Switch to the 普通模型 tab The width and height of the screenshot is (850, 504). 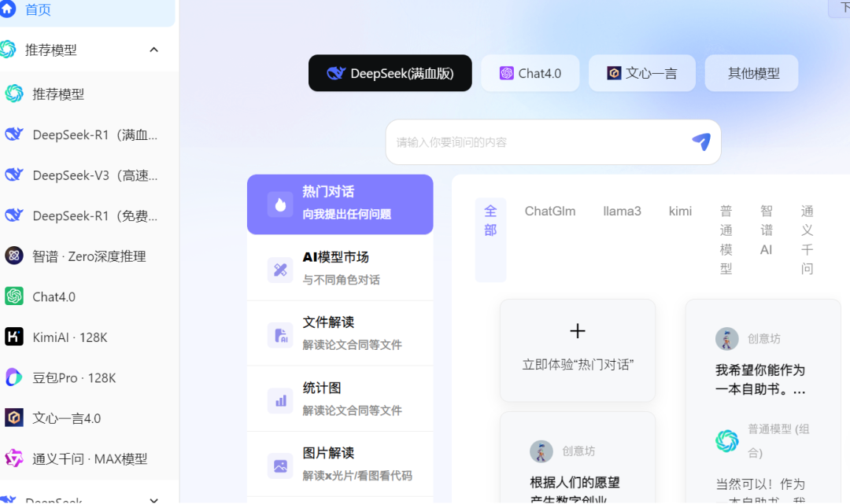tap(726, 240)
